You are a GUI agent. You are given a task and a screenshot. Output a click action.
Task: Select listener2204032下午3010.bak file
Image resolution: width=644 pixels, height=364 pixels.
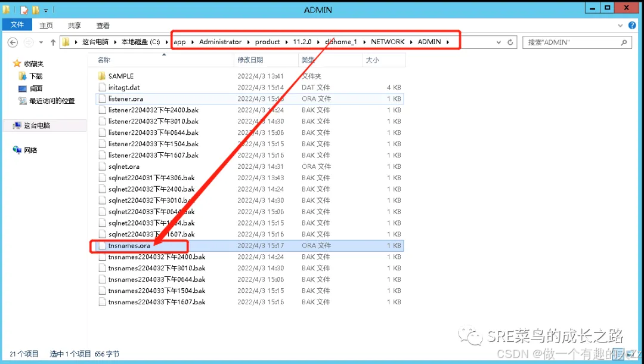coord(250,121)
